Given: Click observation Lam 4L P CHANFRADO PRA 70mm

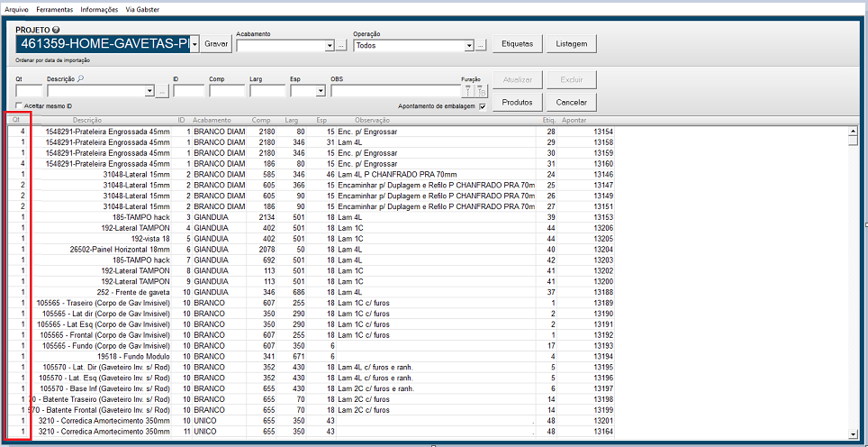Looking at the screenshot, I should point(397,175).
